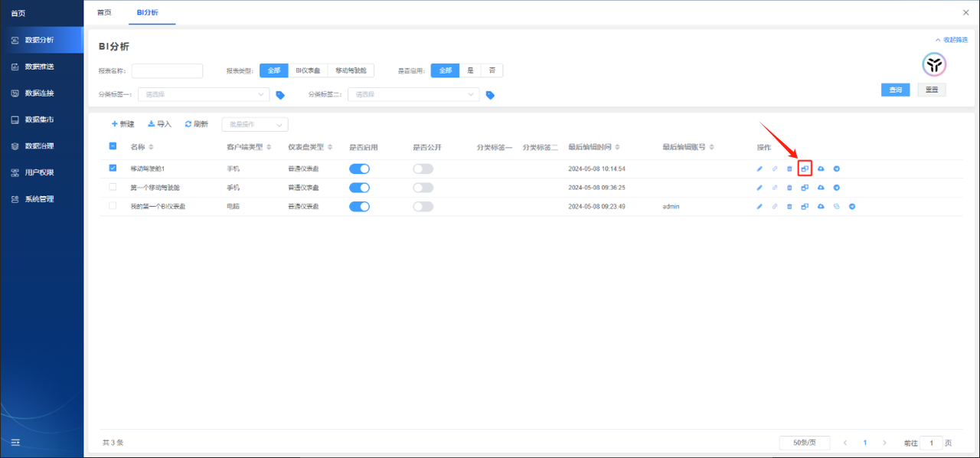This screenshot has width=980, height=458.
Task: Link icon in 我的第一个BI仪表盘 row
Action: point(774,207)
